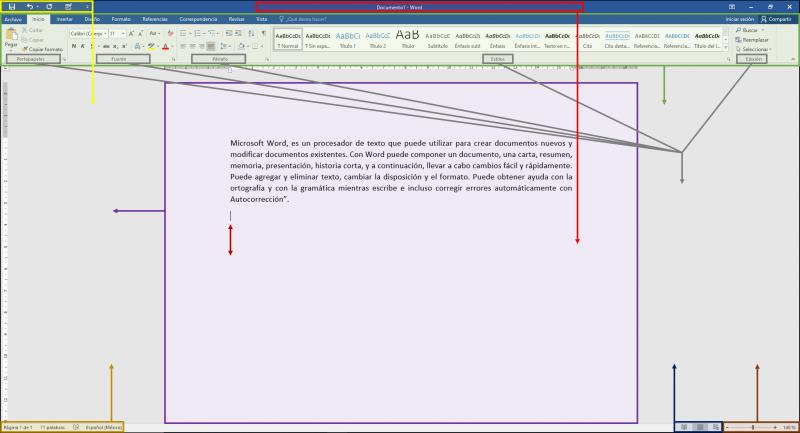Switch to the Insertar tab

[x=64, y=19]
